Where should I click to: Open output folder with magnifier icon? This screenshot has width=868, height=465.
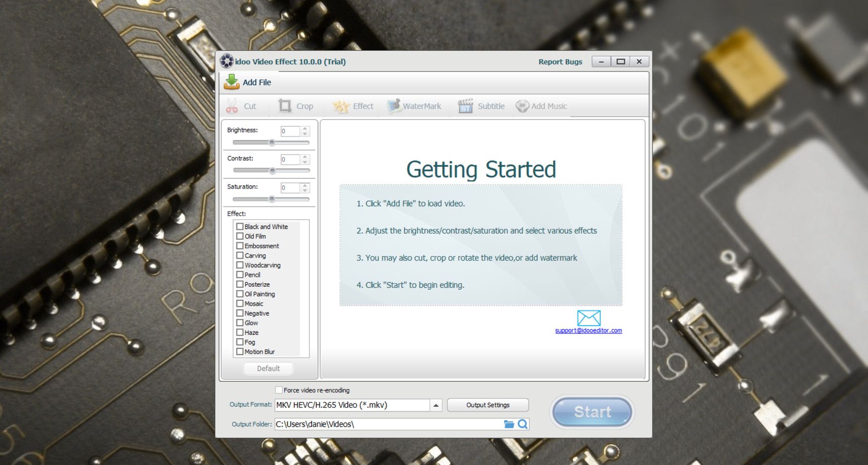click(523, 424)
